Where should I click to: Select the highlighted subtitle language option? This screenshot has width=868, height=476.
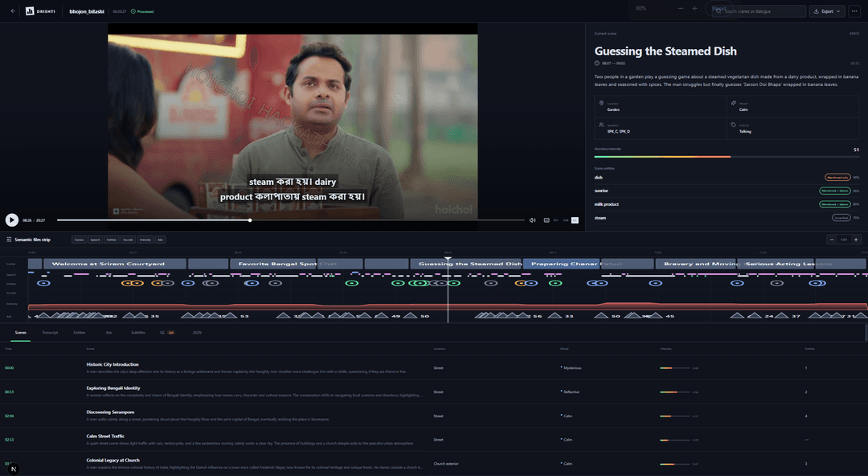tap(575, 220)
